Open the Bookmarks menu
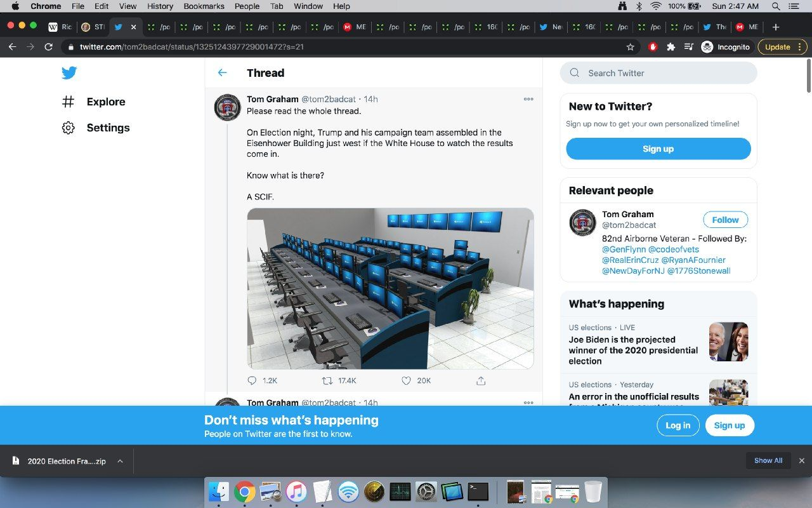 click(x=204, y=6)
